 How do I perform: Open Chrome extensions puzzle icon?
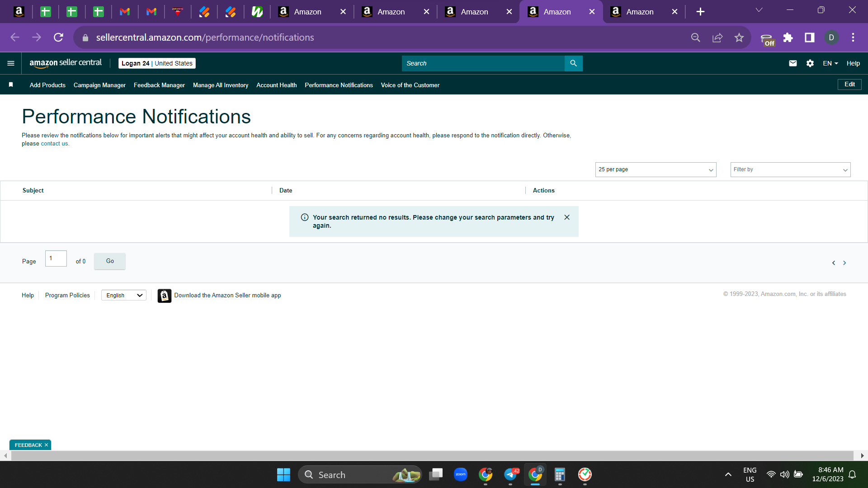(788, 38)
